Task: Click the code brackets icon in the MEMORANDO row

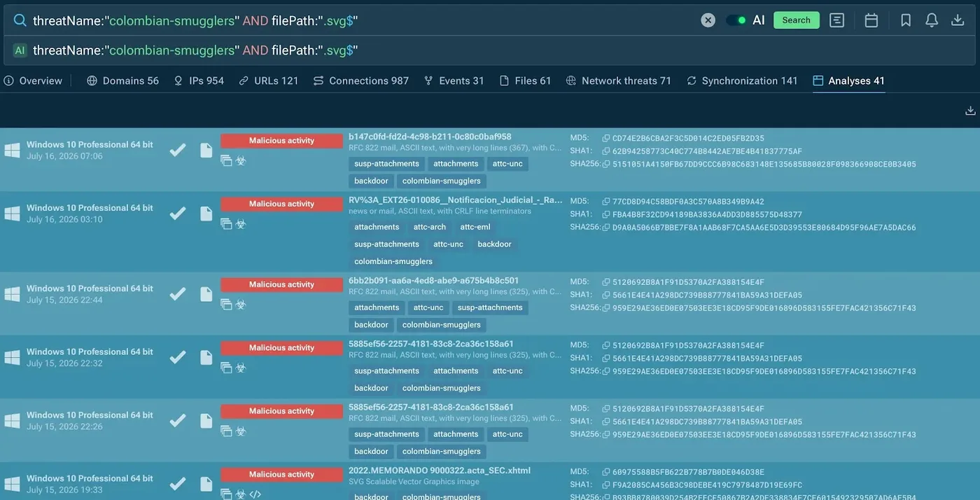Action: point(255,494)
